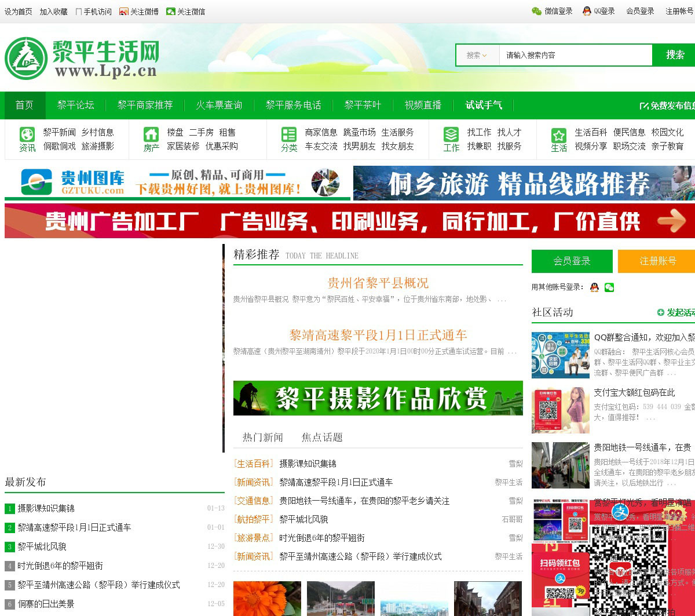
Task: Open the 搜索 type dropdown
Action: point(477,55)
